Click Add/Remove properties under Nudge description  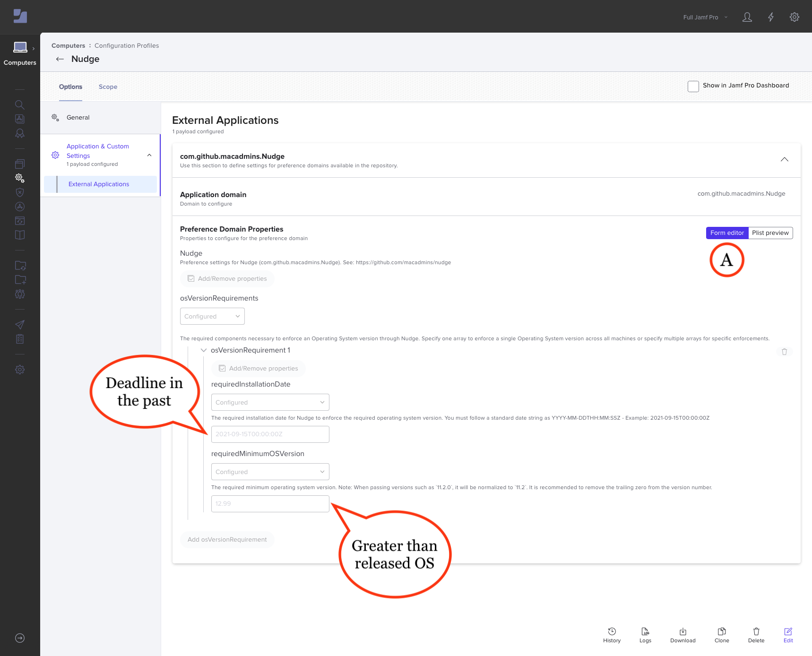tap(227, 279)
